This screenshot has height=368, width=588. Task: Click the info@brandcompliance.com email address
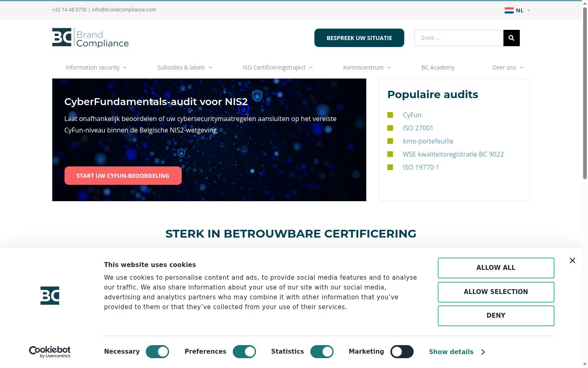pos(124,10)
